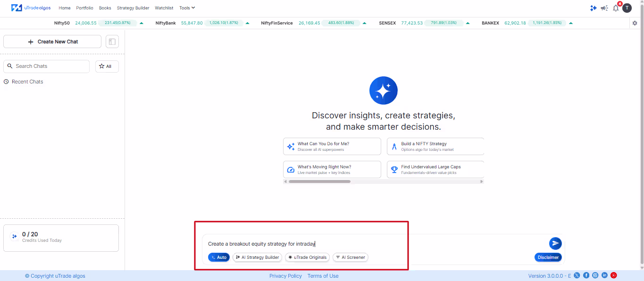
Task: Open the announcements megaphone icon
Action: point(604,8)
